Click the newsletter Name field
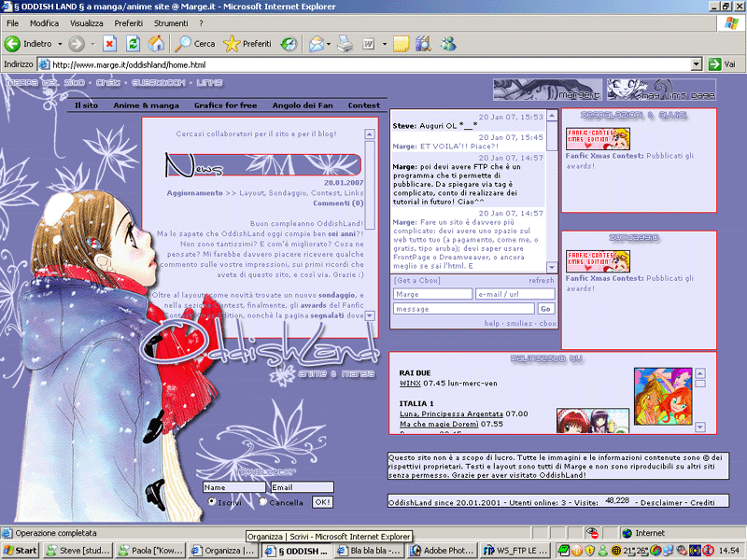The image size is (747, 560). click(234, 487)
